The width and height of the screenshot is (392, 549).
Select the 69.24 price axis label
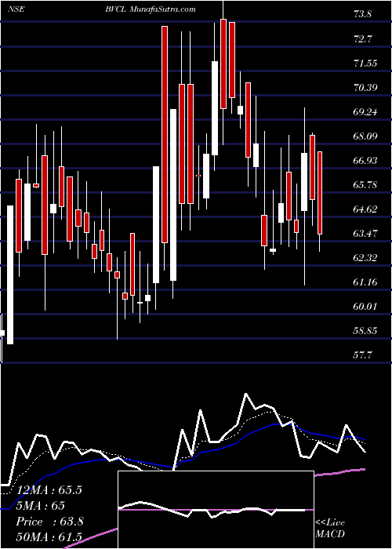tap(365, 111)
